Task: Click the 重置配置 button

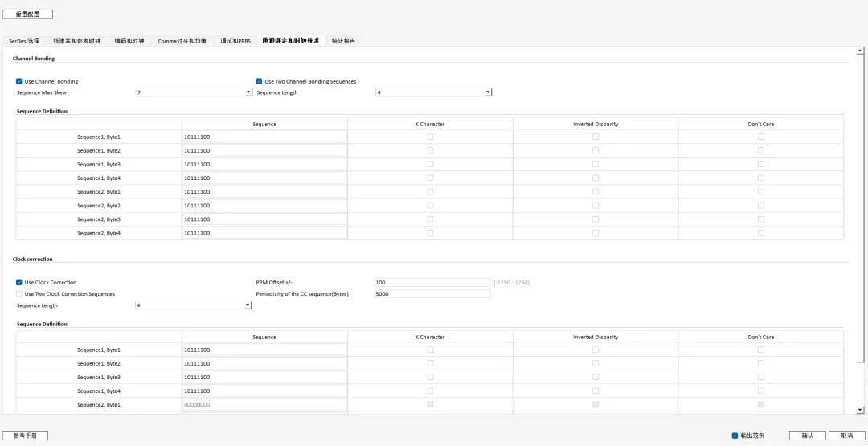Action: pos(27,14)
